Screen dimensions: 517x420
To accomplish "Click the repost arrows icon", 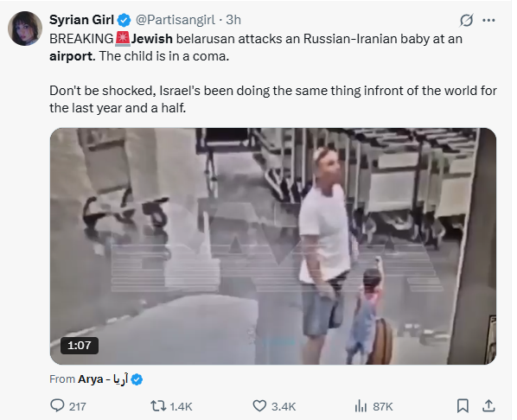I will click(x=158, y=406).
